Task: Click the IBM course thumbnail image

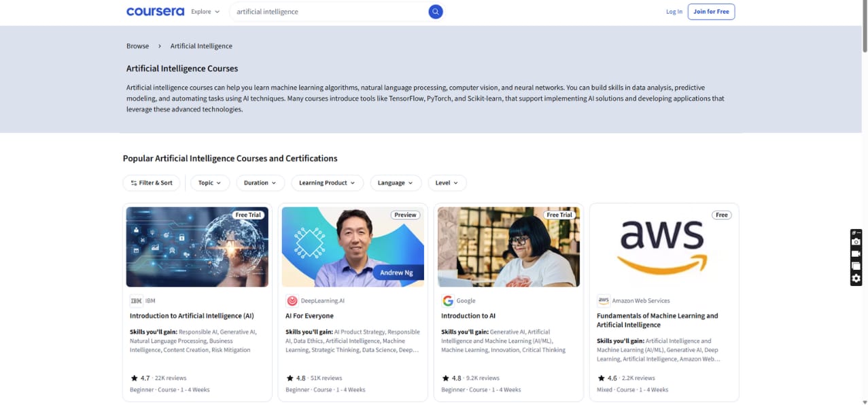Action: [197, 247]
